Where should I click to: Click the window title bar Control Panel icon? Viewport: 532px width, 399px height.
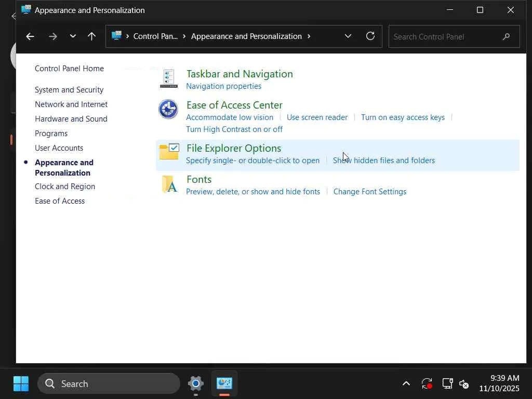(x=26, y=9)
